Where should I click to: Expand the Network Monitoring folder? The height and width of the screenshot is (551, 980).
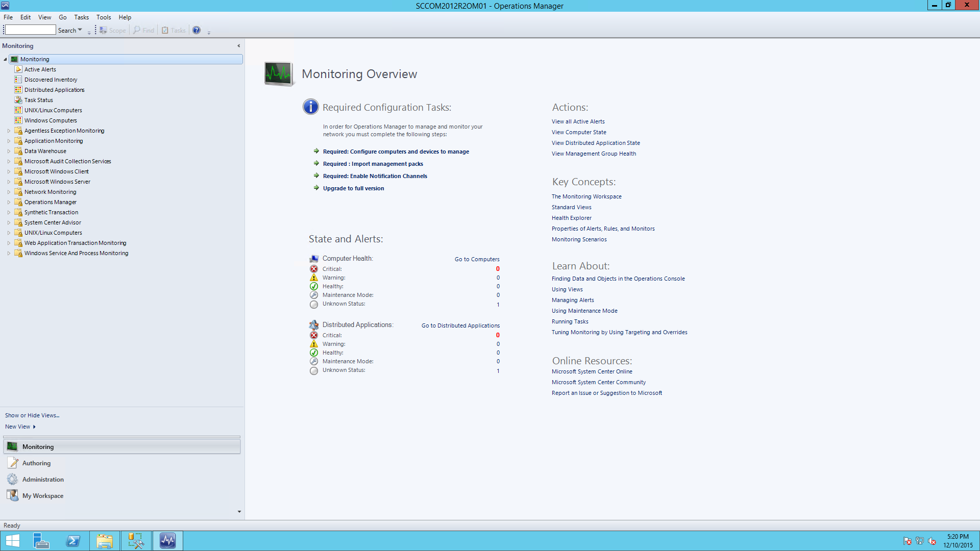8,191
